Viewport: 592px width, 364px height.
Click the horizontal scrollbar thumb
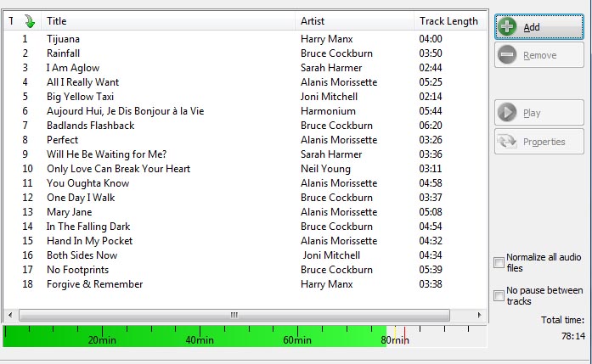tap(234, 315)
